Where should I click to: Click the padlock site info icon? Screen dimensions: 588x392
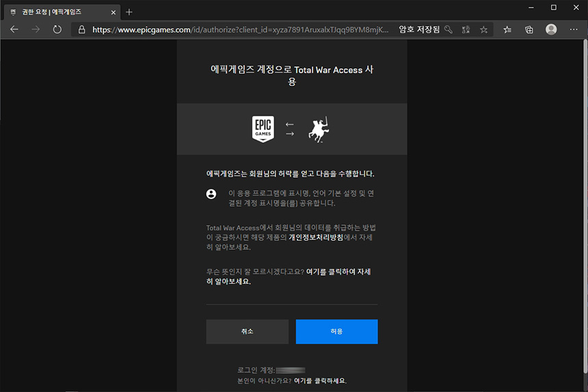click(x=81, y=29)
